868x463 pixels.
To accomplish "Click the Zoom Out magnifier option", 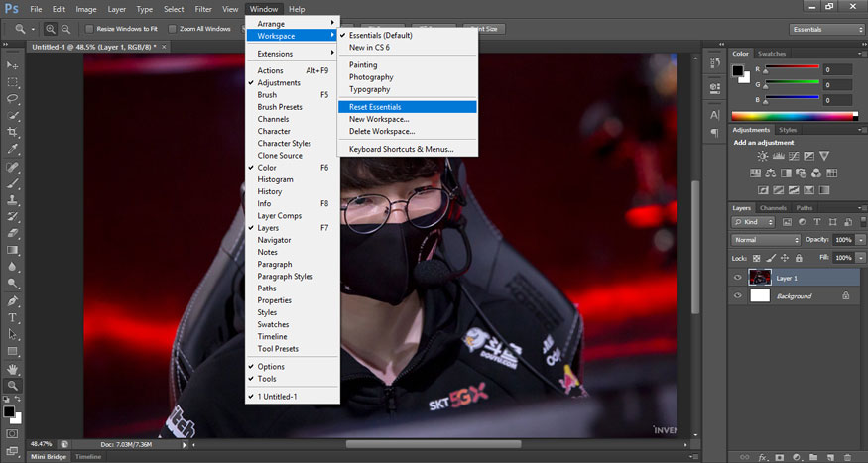I will click(65, 29).
